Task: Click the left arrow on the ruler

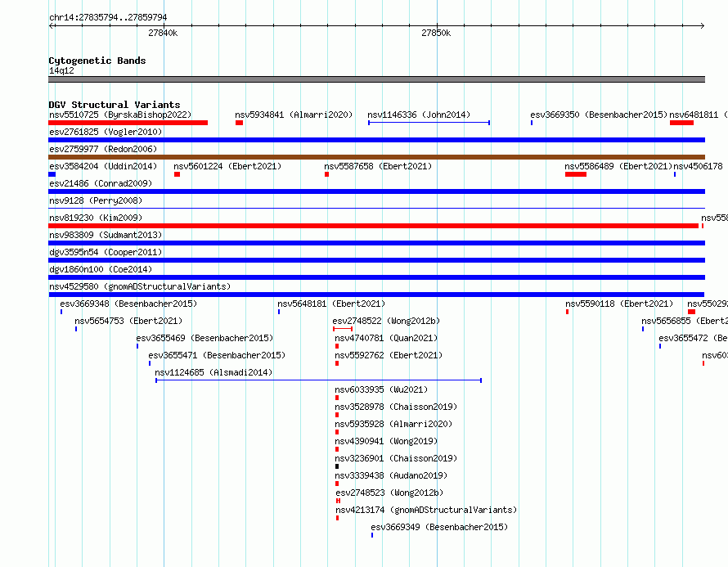Action: [52, 26]
